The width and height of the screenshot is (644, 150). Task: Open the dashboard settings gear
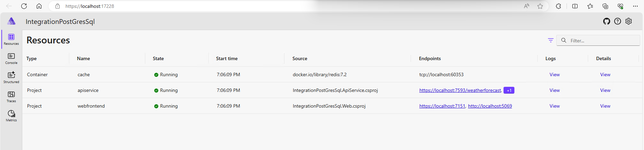[629, 21]
